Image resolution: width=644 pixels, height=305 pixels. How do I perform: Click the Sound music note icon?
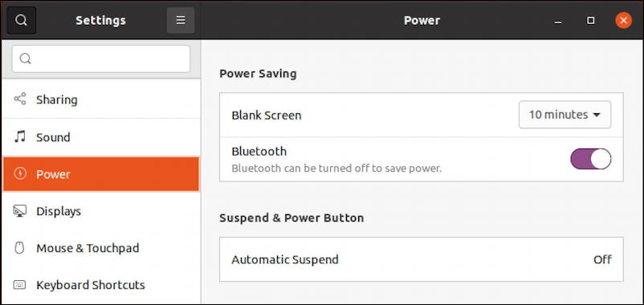pos(20,136)
